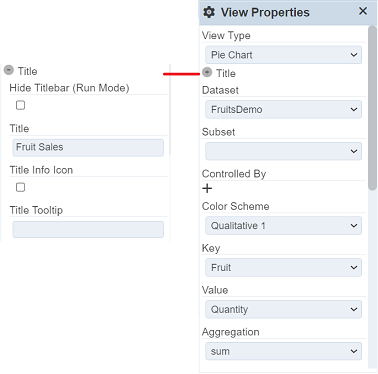Viewport: 378px width, 374px height.
Task: Close the View Properties panel
Action: (x=363, y=11)
